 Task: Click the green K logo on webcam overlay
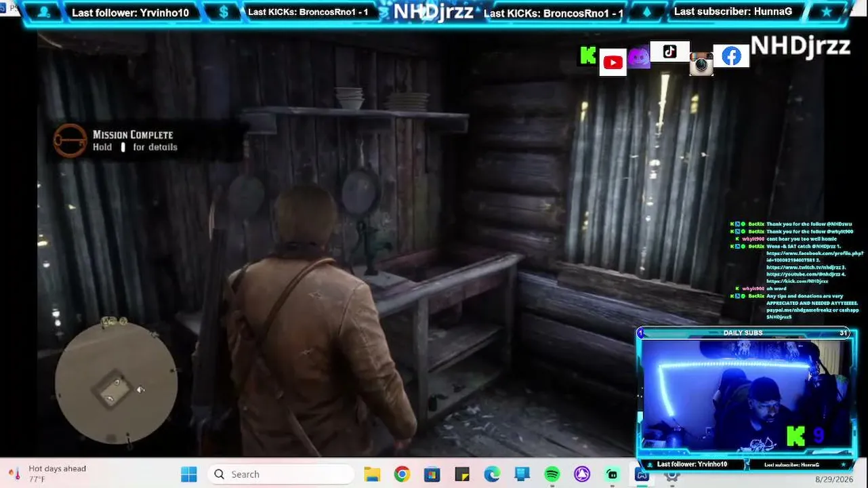(795, 436)
